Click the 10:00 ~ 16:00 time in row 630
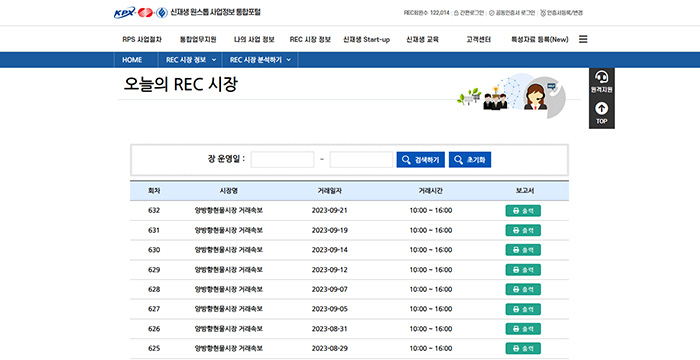The image size is (700, 360). pos(431,250)
